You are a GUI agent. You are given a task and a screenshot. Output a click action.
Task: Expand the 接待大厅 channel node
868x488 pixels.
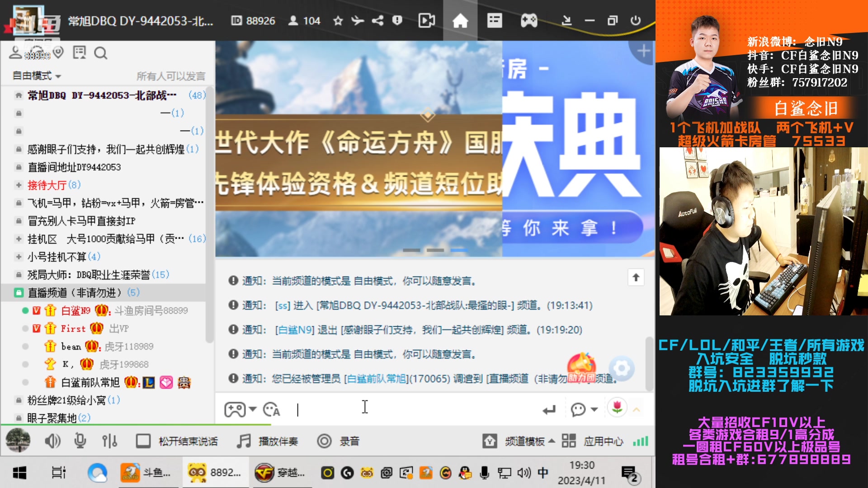[18, 185]
